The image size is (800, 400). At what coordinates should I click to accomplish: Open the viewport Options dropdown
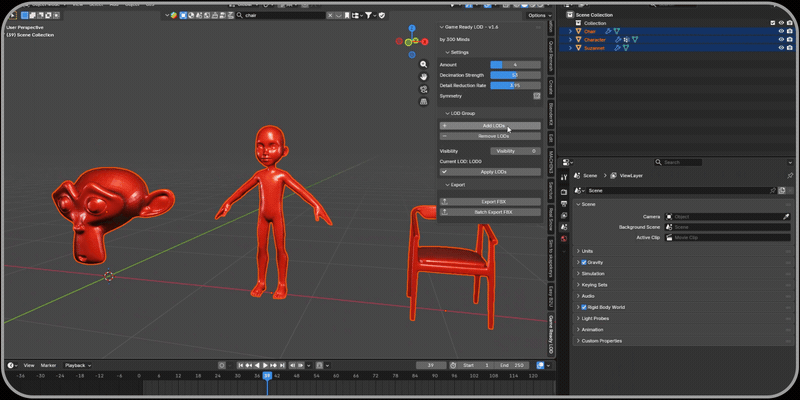[539, 15]
